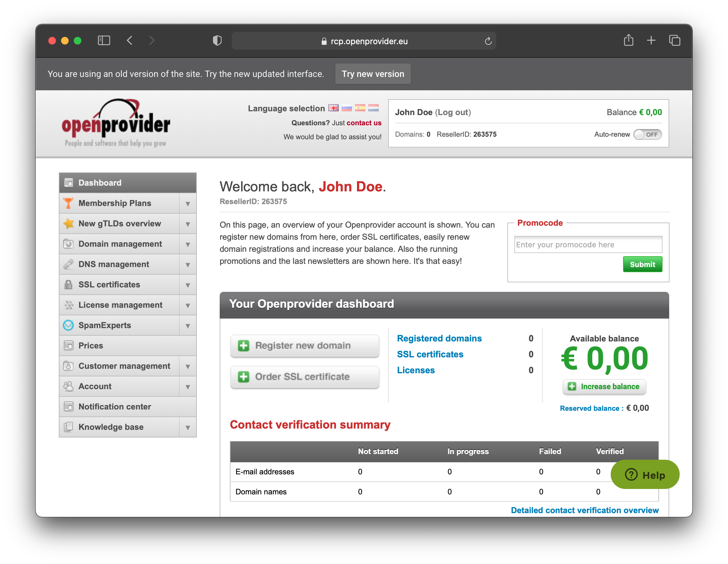Go forward using the browser forward arrow
The height and width of the screenshot is (564, 728).
(x=152, y=41)
